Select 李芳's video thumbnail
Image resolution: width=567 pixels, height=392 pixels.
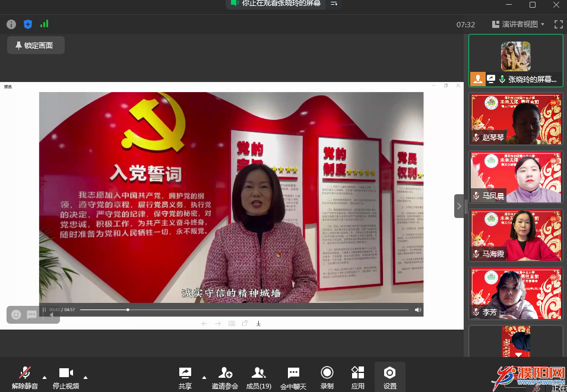[x=516, y=293]
